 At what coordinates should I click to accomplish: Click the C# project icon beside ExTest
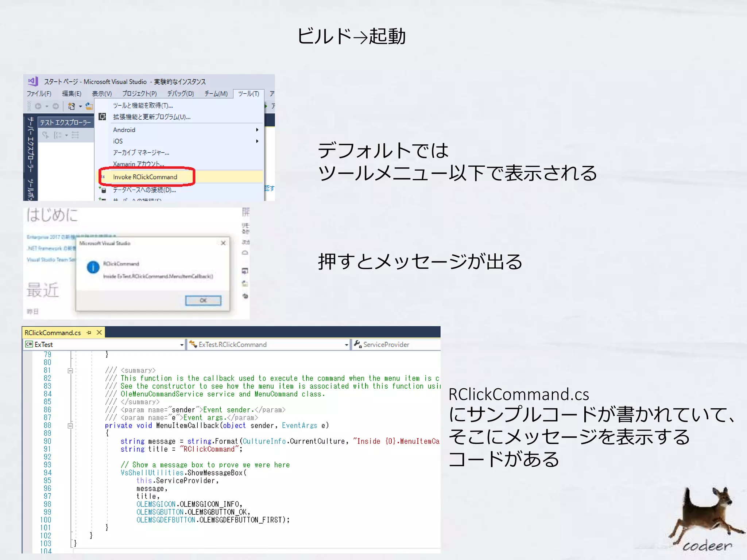click(29, 344)
